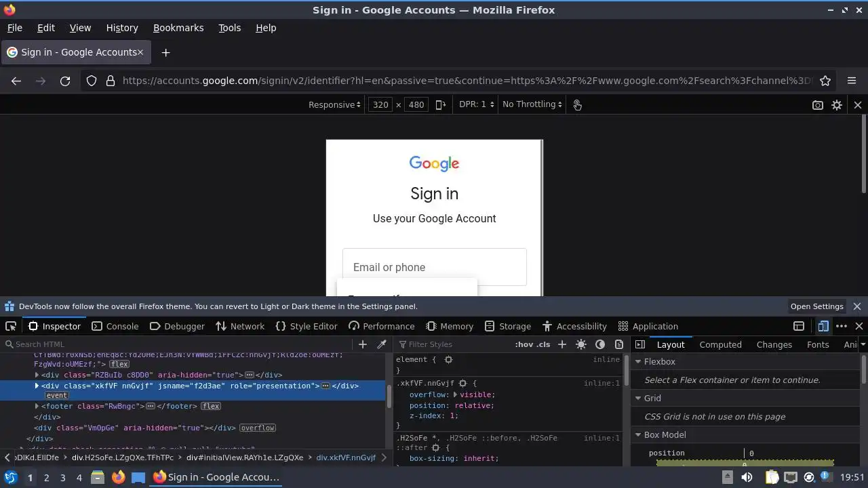Pick an element with the inspector picker icon
The width and height of the screenshot is (868, 488).
pyautogui.click(x=11, y=326)
